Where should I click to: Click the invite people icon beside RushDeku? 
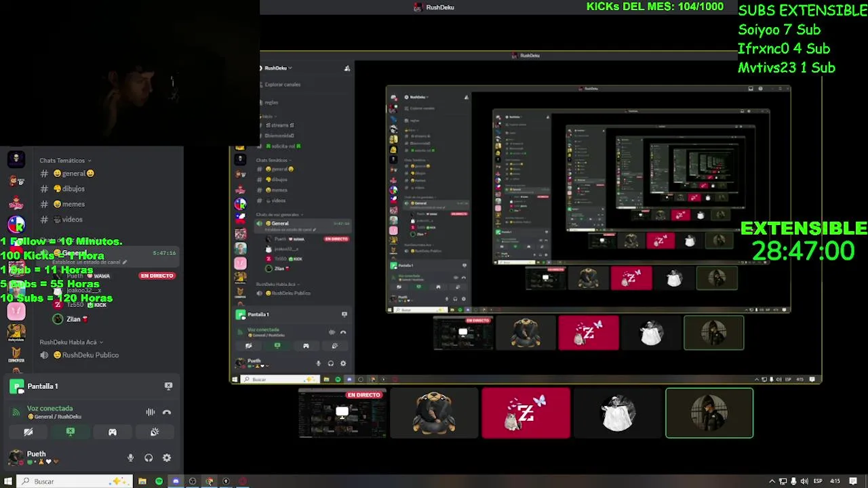(x=347, y=68)
